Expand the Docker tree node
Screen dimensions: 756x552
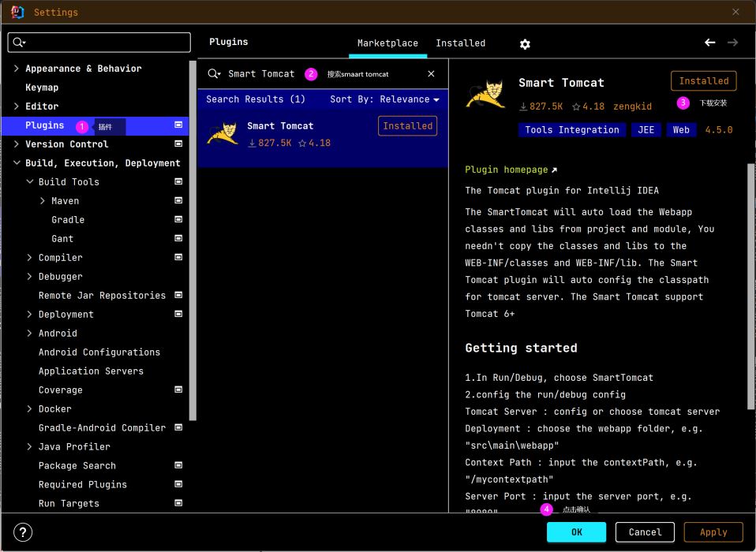(30, 409)
